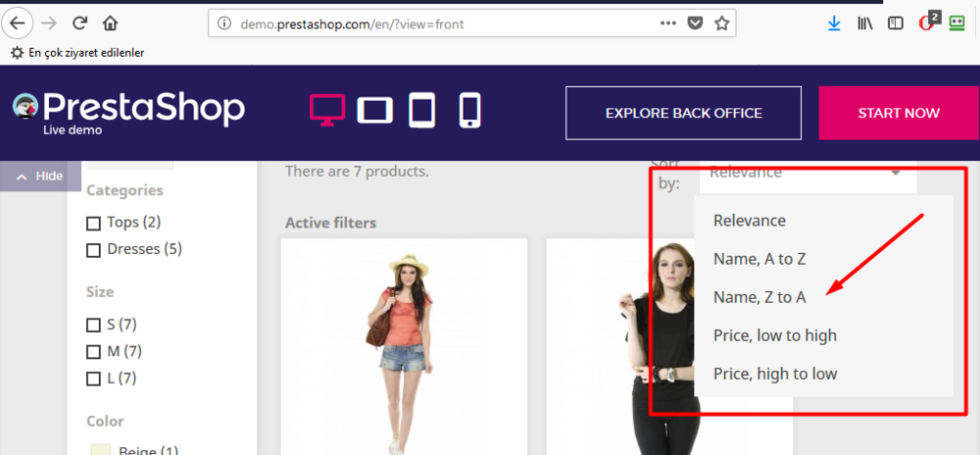Open the Sort by Relevance dropdown
Screen dimensions: 980x455
click(x=807, y=173)
